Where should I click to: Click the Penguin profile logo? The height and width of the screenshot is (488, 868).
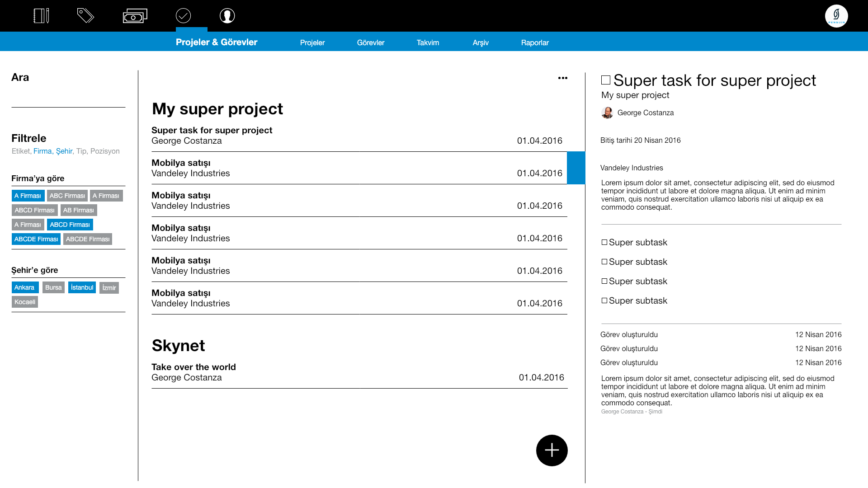click(836, 16)
